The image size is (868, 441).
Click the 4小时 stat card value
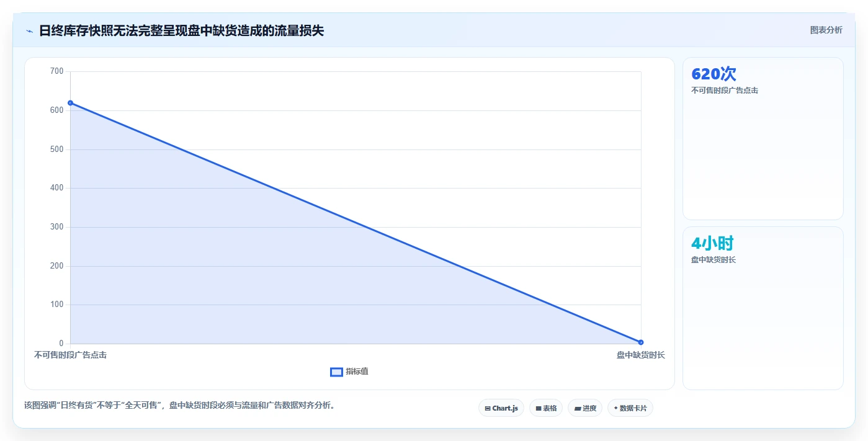pos(712,243)
